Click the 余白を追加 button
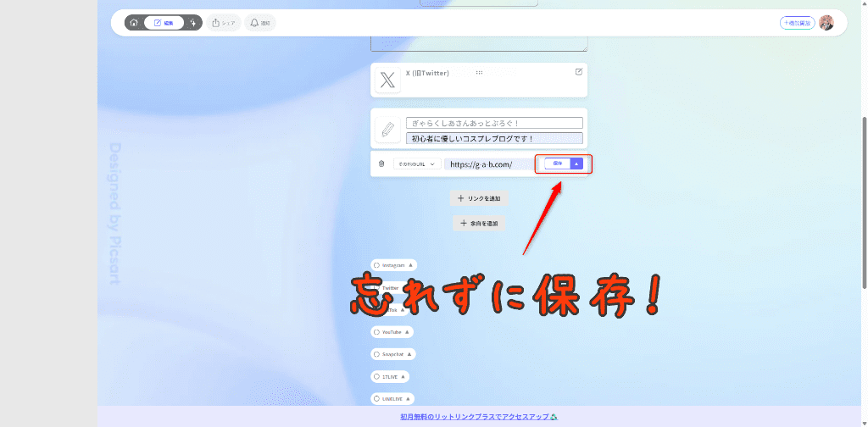 pyautogui.click(x=479, y=224)
